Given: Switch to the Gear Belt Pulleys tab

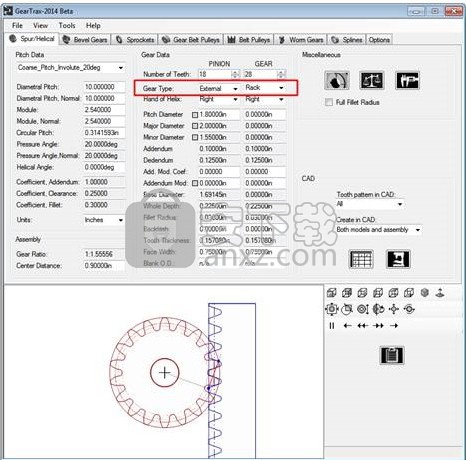Looking at the screenshot, I should pos(191,40).
